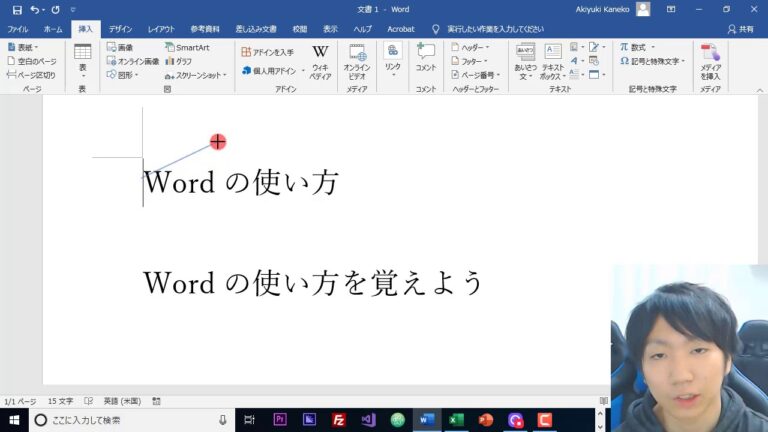Insert online pictures via オンライン画像
Screen dimensions: 768x432
coord(133,61)
